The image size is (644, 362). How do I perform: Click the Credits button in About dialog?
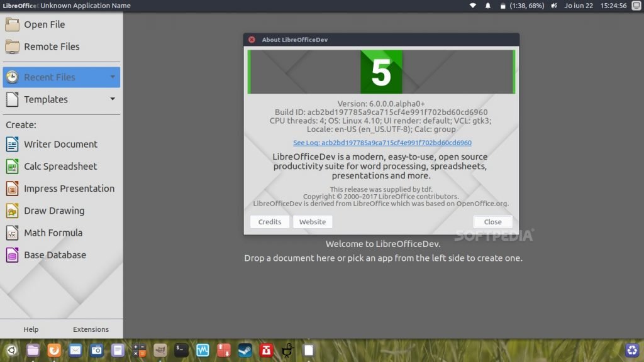point(269,222)
